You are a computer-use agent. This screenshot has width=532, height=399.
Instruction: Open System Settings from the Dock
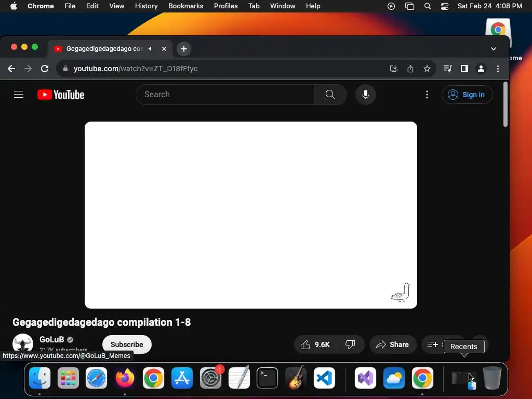point(210,378)
